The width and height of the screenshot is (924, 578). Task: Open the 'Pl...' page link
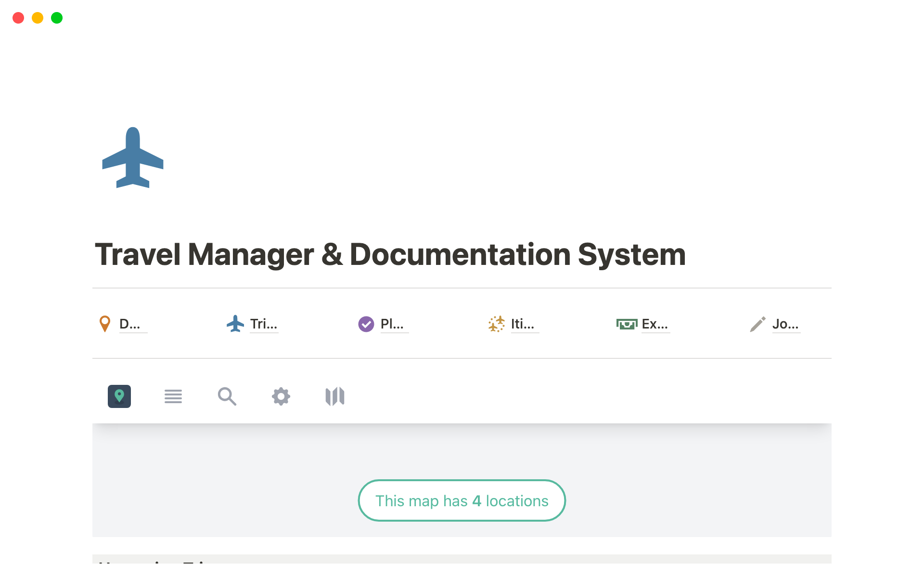[392, 324]
